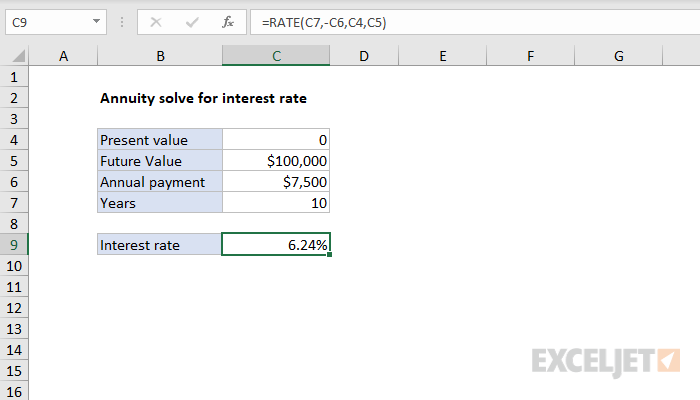Select the result cell showing 6.24%
The image size is (700, 400).
pos(276,245)
